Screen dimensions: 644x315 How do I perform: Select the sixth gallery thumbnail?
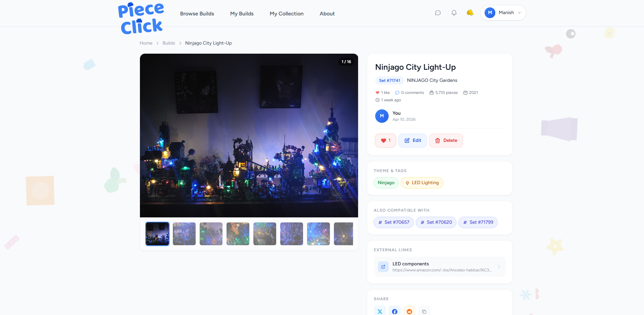pos(292,234)
